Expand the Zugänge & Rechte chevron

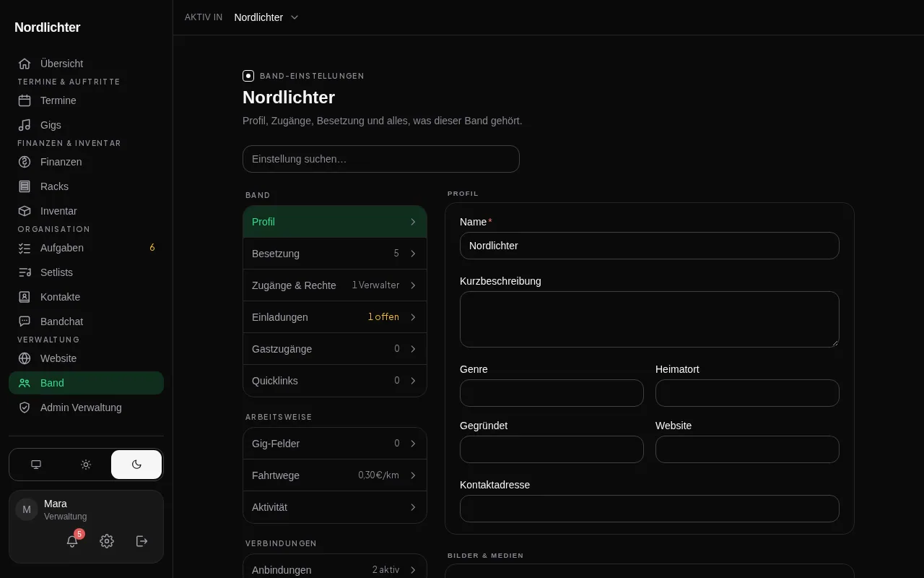(413, 285)
